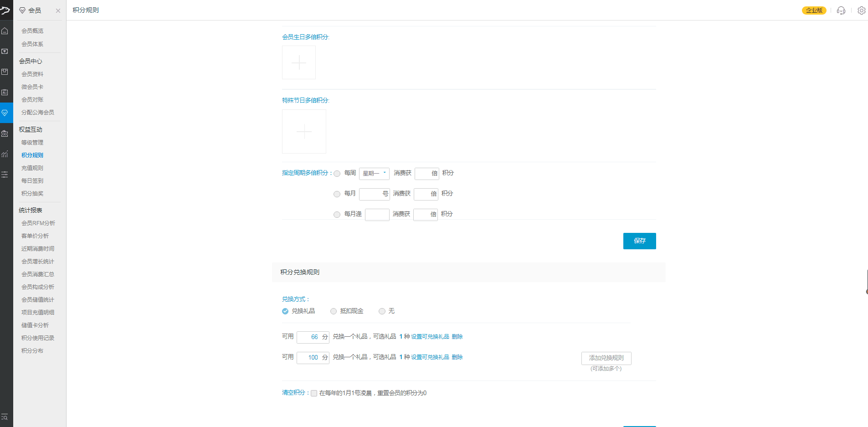868x427 pixels.
Task: Click the points field containing 66
Action: tap(310, 337)
